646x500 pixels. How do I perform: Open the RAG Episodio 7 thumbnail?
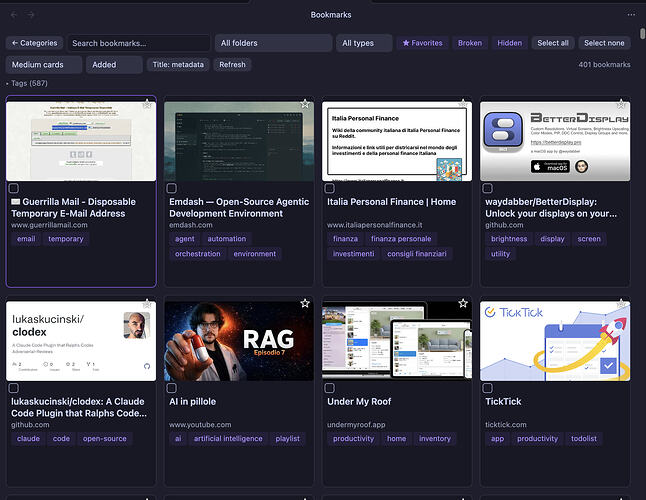tap(239, 341)
